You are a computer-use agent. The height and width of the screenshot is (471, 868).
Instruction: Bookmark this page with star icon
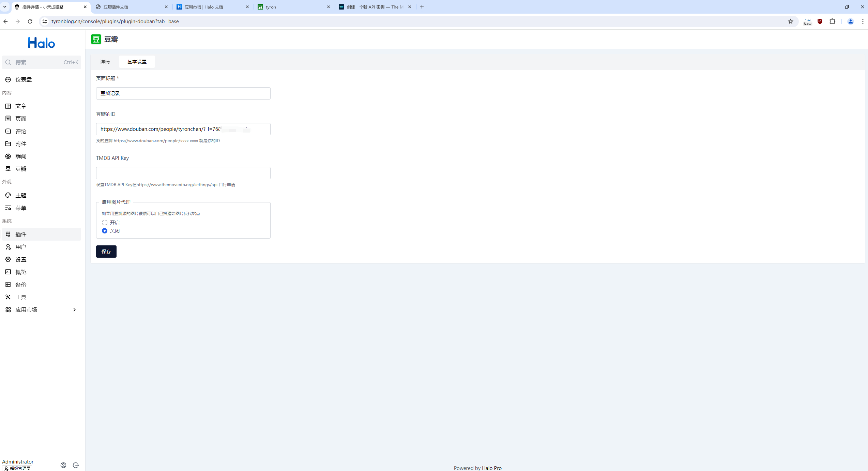click(x=791, y=21)
